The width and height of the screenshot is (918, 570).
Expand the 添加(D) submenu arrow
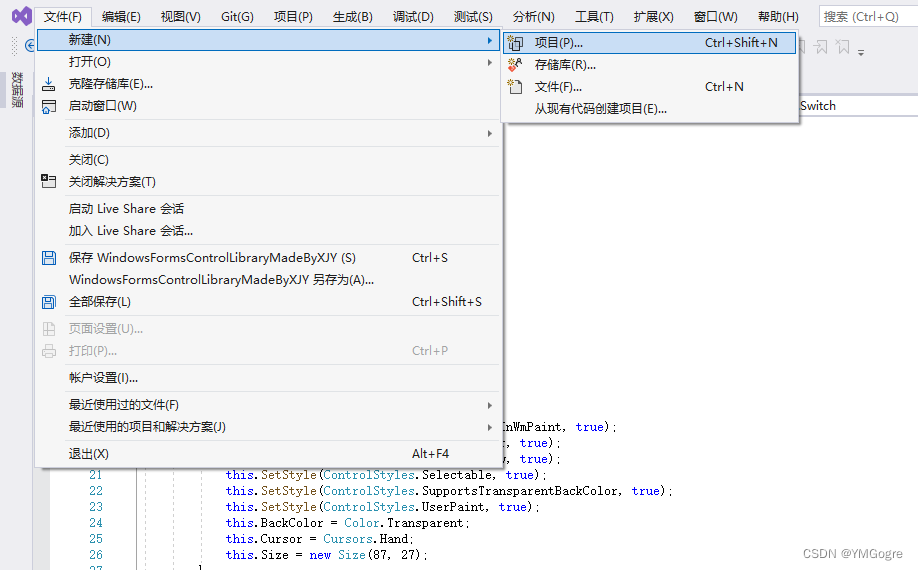pyautogui.click(x=489, y=133)
